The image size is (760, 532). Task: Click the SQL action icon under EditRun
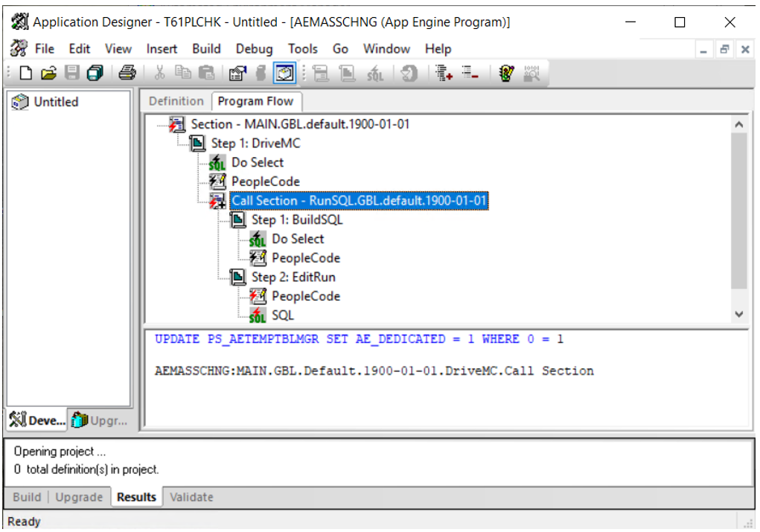(258, 315)
